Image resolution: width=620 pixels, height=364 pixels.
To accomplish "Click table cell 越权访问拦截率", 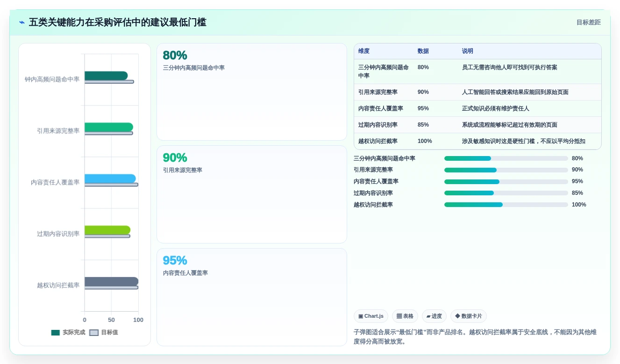I will click(x=378, y=141).
